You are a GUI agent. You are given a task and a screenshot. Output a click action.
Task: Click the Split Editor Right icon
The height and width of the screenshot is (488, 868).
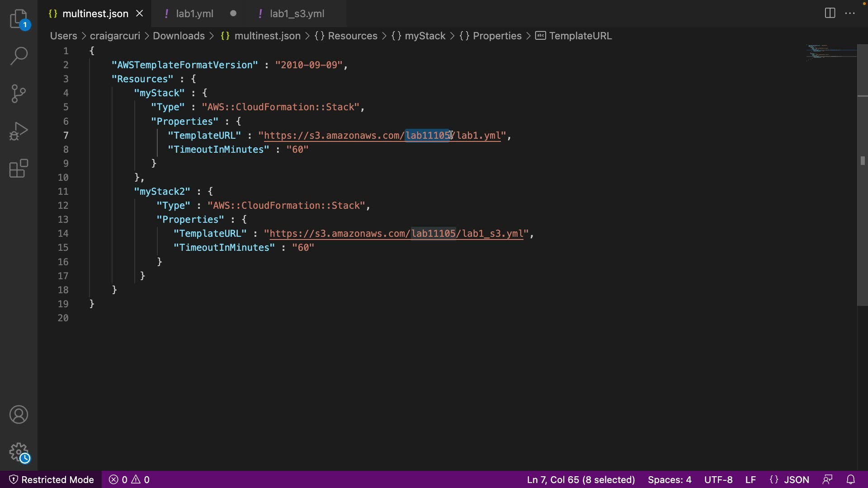(x=830, y=13)
